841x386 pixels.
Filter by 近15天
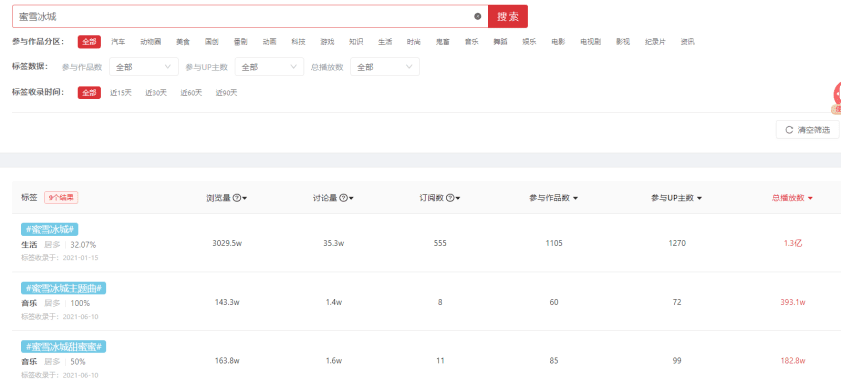coord(121,93)
